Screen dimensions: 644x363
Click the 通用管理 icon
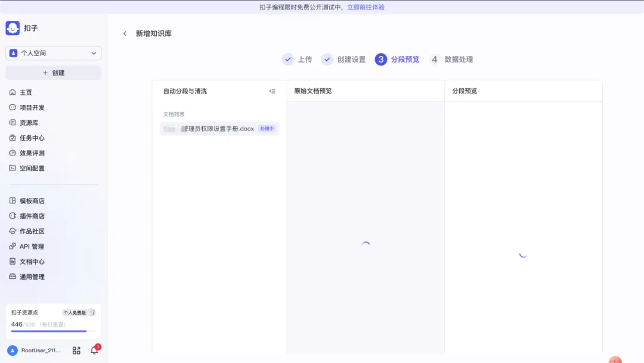click(13, 277)
